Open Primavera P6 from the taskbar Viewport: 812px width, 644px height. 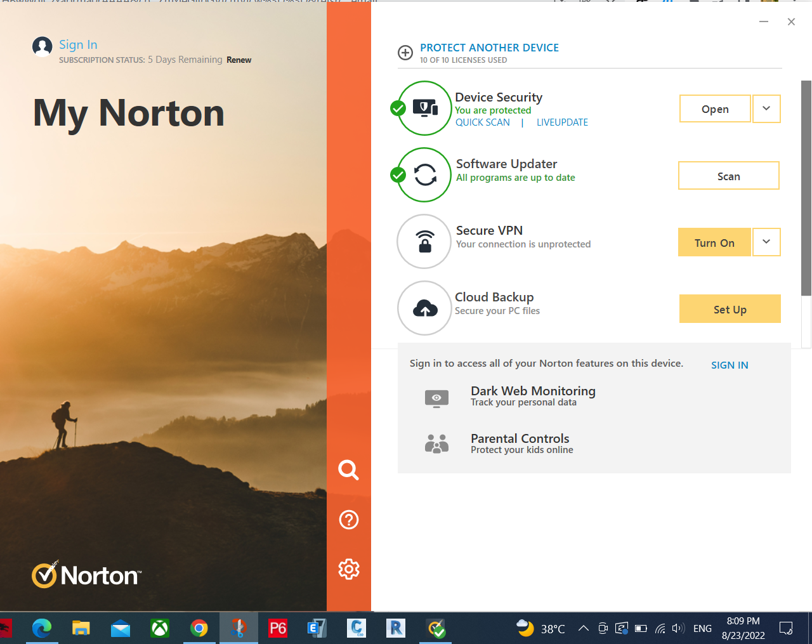[x=278, y=628]
